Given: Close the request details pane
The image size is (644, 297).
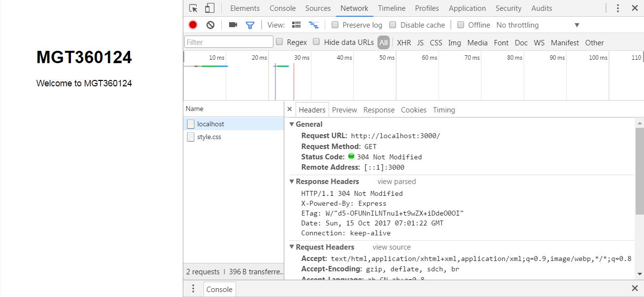Looking at the screenshot, I should tap(290, 110).
